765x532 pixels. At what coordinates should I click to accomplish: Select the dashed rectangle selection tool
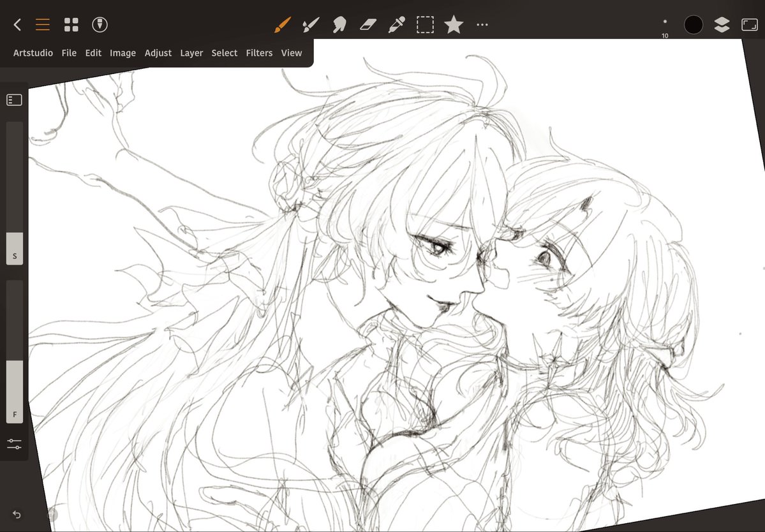425,24
